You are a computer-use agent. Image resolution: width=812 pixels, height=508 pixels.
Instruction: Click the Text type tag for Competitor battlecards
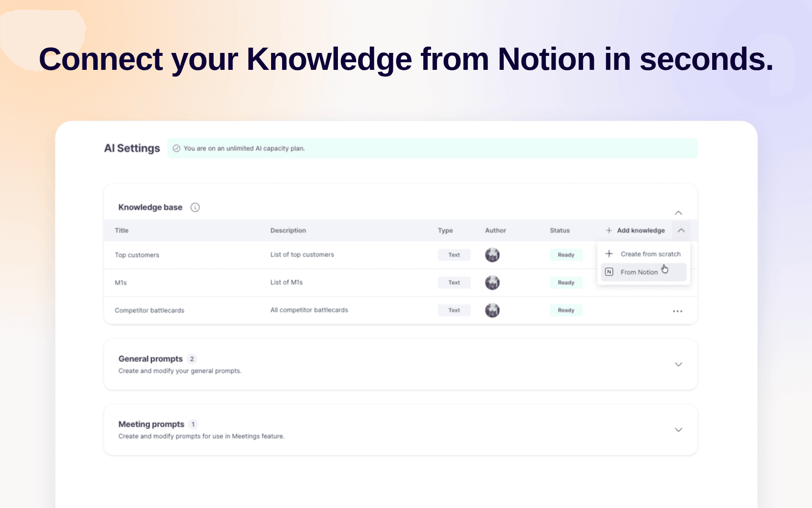[454, 310]
